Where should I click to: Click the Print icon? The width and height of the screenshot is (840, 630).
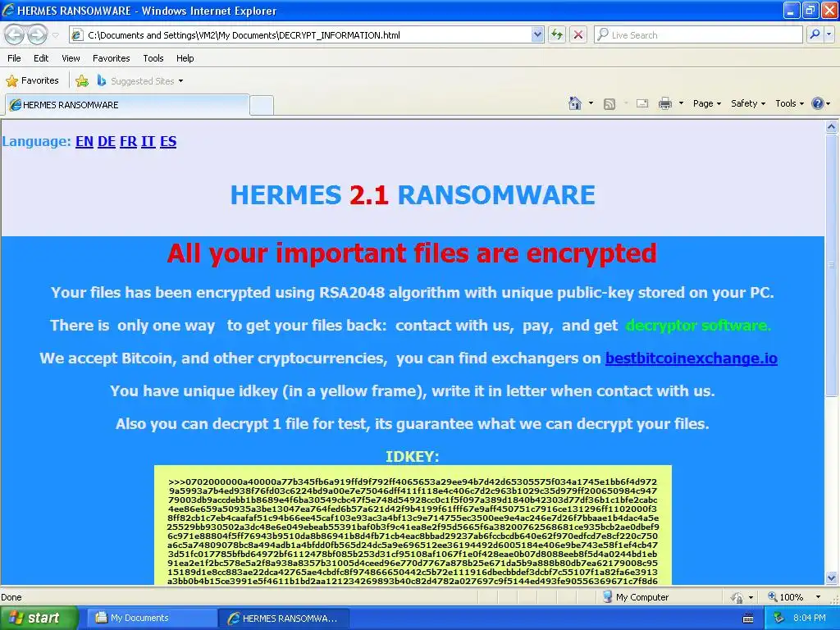pyautogui.click(x=664, y=103)
